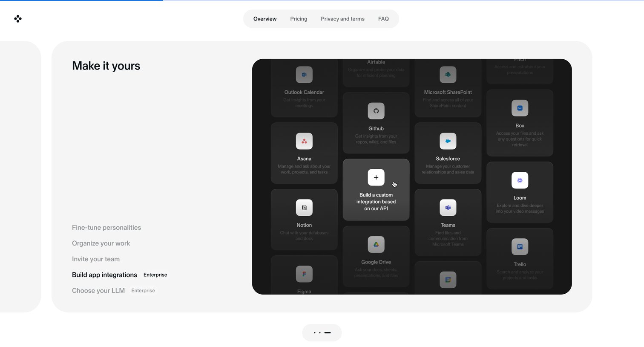Click the Notion logo icon
Image resolution: width=644 pixels, height=347 pixels.
click(304, 208)
